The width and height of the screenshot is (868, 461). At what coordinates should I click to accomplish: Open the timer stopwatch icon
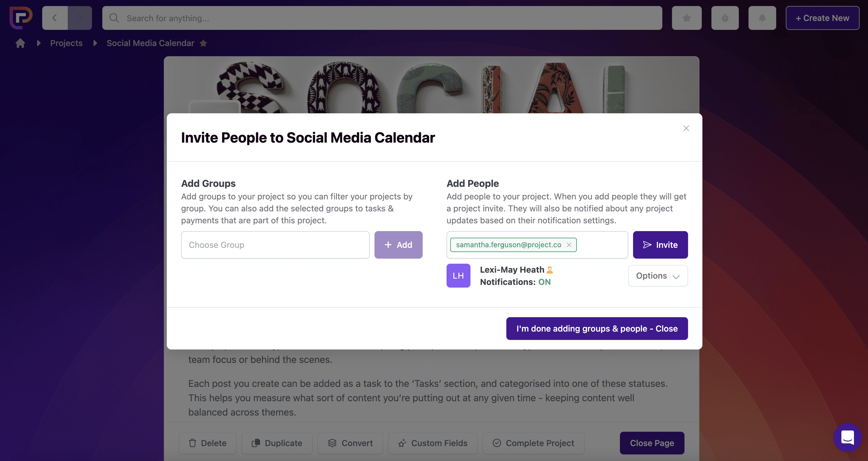[725, 18]
